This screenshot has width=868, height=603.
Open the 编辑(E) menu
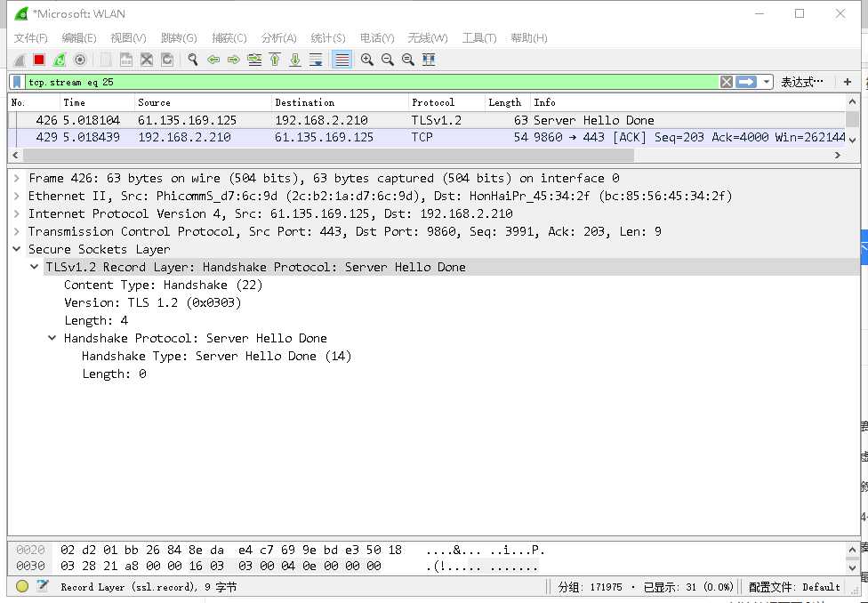tap(79, 37)
